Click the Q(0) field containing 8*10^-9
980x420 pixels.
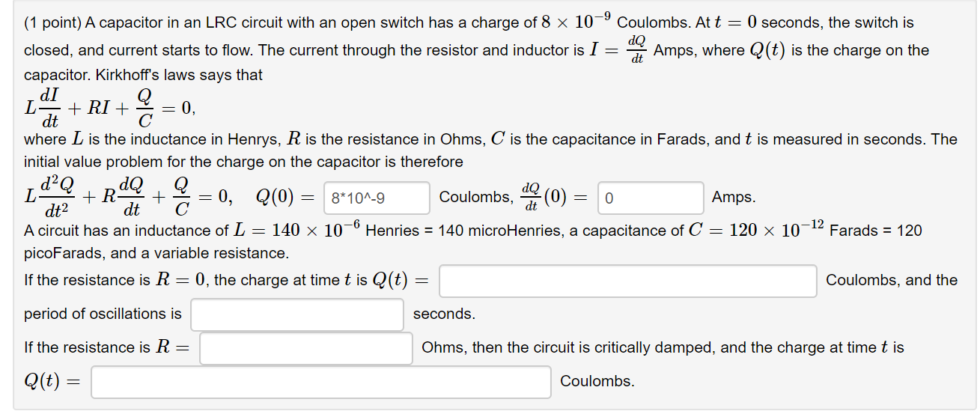pyautogui.click(x=377, y=198)
